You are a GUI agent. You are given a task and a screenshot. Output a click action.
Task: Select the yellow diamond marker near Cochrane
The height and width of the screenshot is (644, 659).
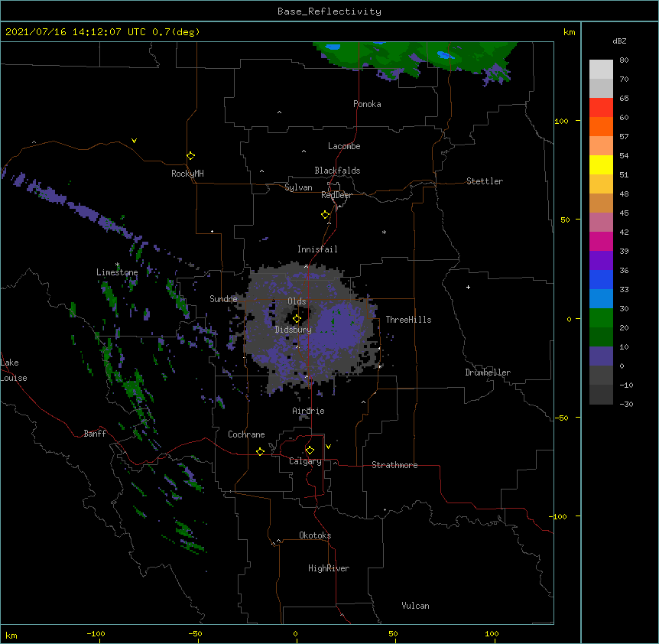coord(260,451)
